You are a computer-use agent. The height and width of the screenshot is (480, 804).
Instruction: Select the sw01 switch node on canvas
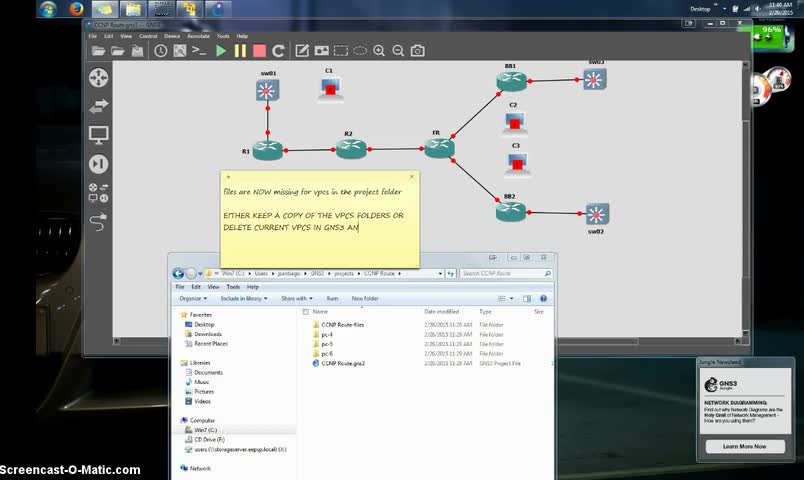tap(268, 91)
